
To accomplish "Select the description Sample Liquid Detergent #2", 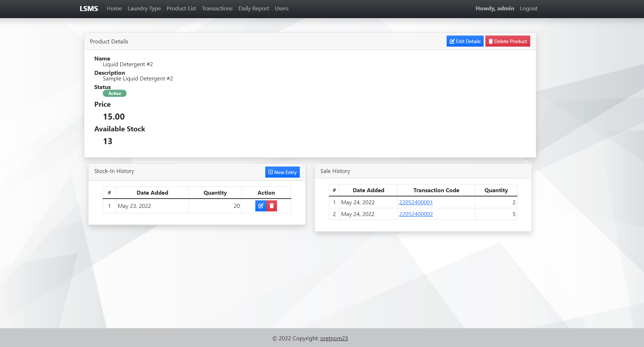I will [138, 79].
